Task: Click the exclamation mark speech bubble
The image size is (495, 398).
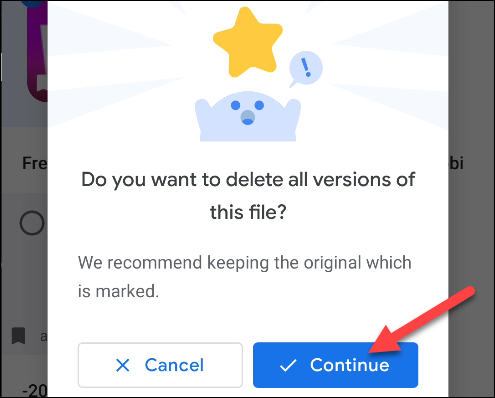Action: (x=305, y=68)
